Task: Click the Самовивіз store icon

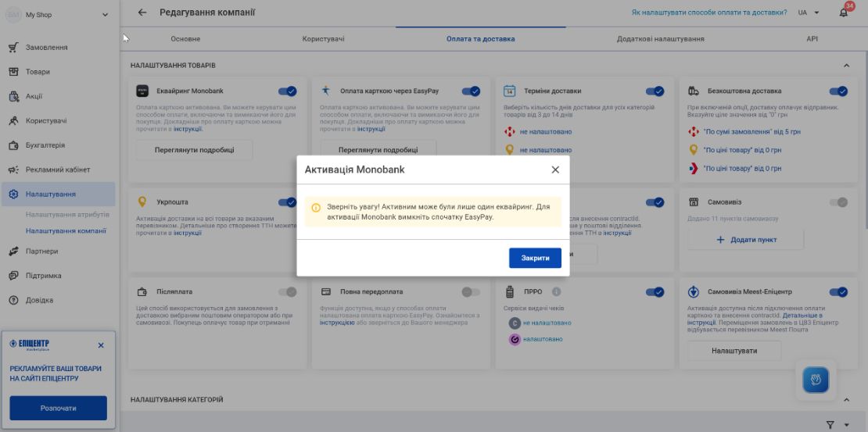Action: (x=693, y=202)
